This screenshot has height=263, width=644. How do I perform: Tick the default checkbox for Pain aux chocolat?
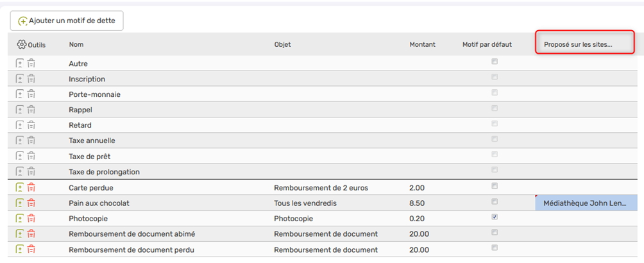494,201
